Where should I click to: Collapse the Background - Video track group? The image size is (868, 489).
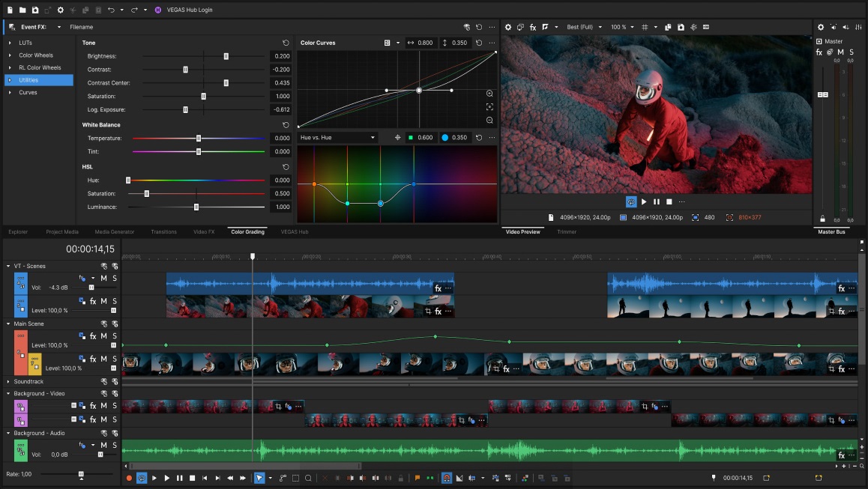(7, 393)
